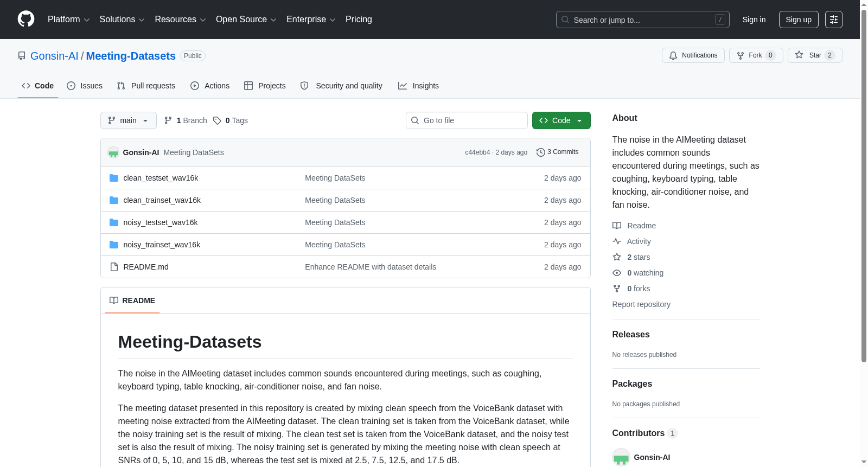Click the Gonsin-AI contributor avatar

point(621,457)
